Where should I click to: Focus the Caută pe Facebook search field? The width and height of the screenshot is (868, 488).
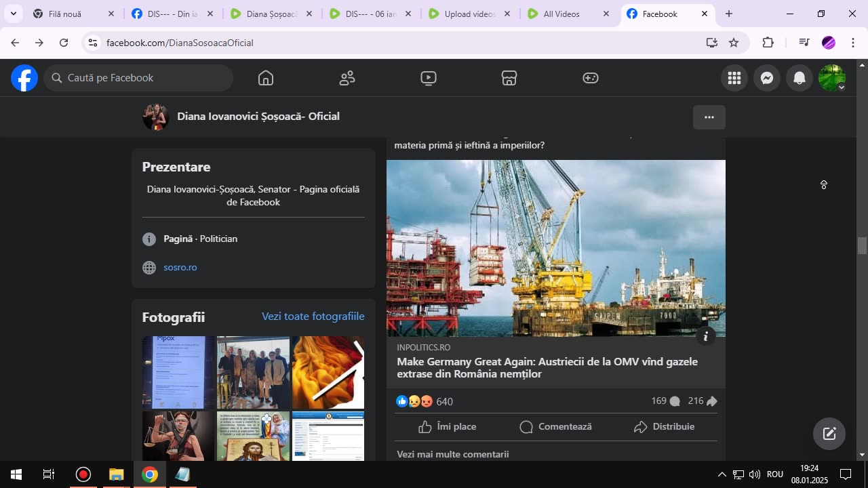[139, 78]
